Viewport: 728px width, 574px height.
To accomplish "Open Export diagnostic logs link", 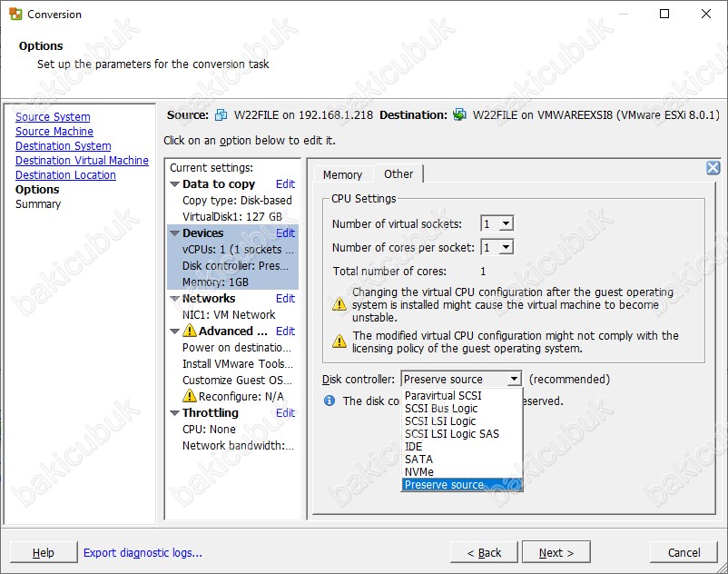I will 143,552.
